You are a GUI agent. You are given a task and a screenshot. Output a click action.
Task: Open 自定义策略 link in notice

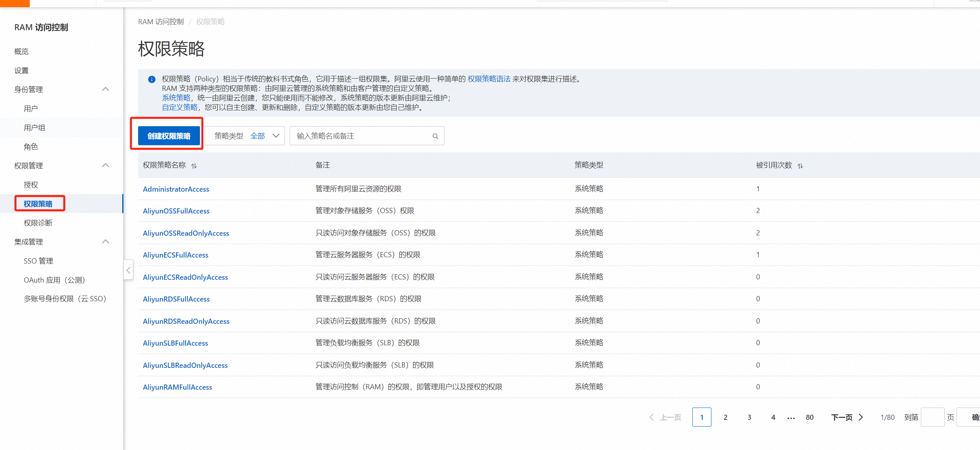(x=180, y=108)
